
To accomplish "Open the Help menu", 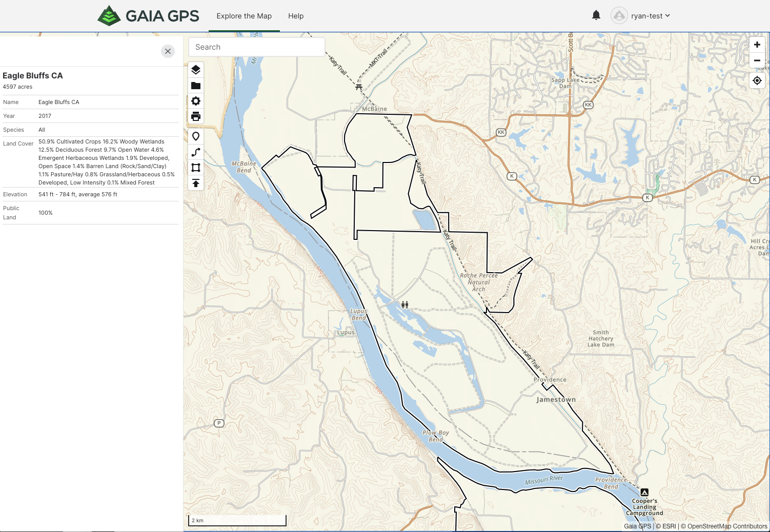I will coord(296,16).
